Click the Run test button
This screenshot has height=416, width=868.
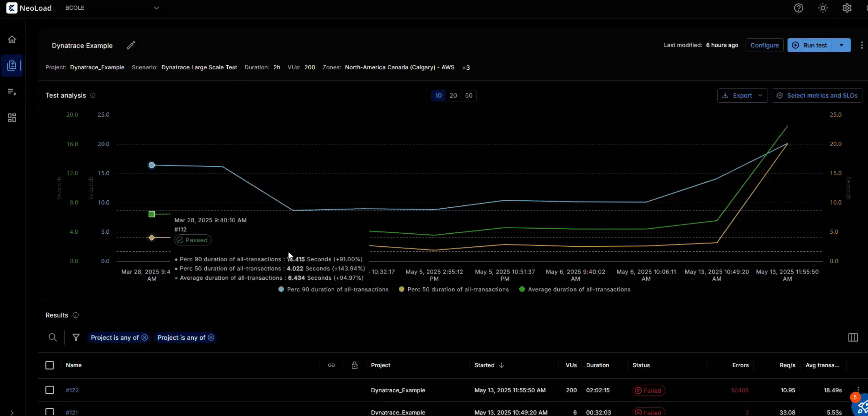809,45
